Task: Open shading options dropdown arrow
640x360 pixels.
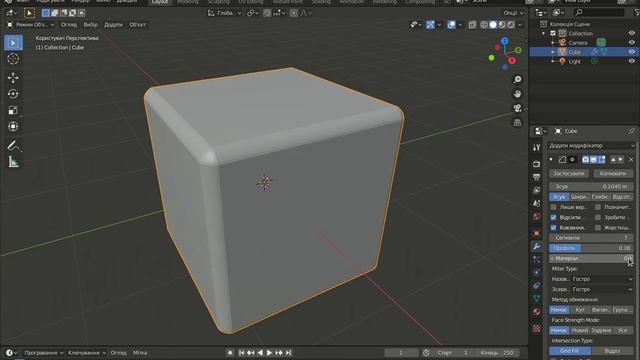Action: [x=520, y=25]
